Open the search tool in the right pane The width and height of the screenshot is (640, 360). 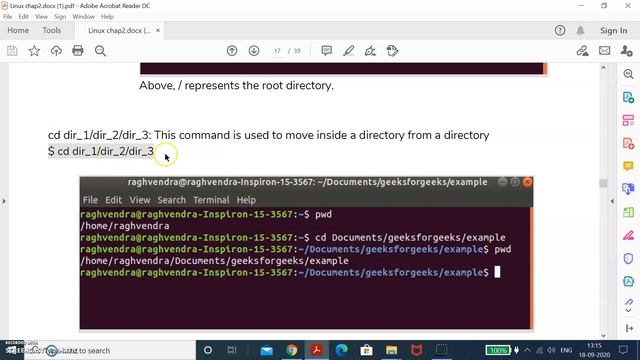(x=628, y=74)
